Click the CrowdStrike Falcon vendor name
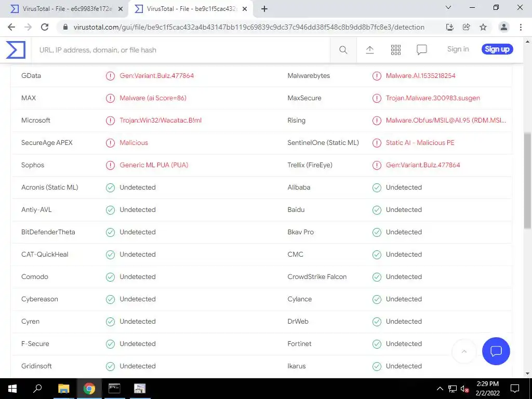 point(317,277)
